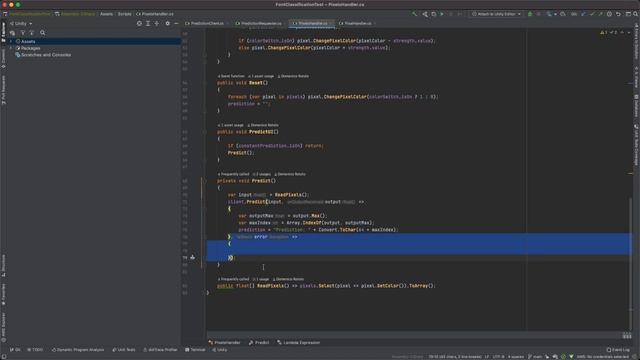Open the dotTrace Profiler tool window

(160, 350)
